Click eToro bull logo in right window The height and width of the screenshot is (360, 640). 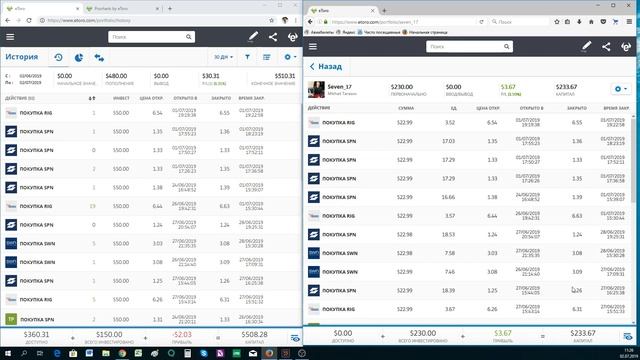click(x=626, y=47)
